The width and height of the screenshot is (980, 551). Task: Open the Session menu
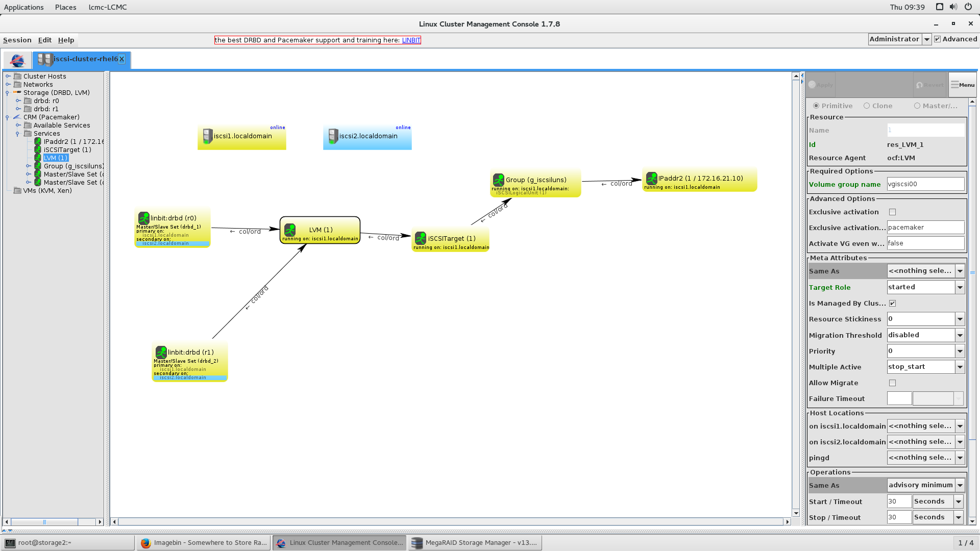click(17, 40)
